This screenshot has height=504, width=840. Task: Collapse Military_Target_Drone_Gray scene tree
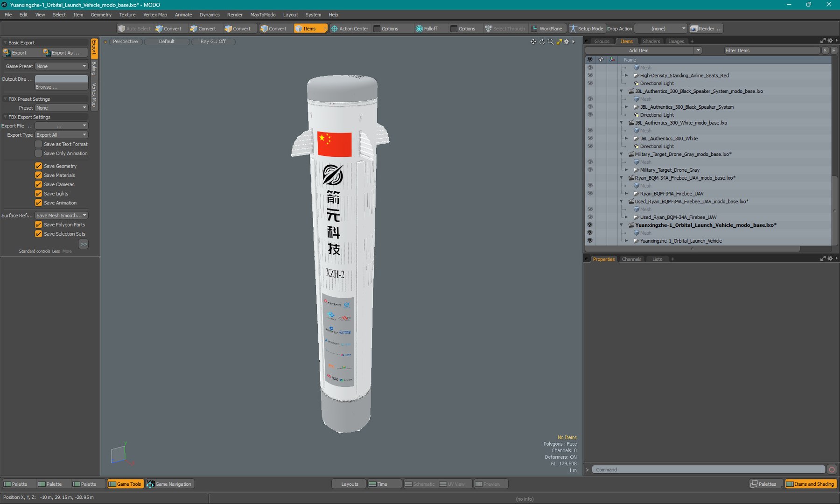point(621,154)
